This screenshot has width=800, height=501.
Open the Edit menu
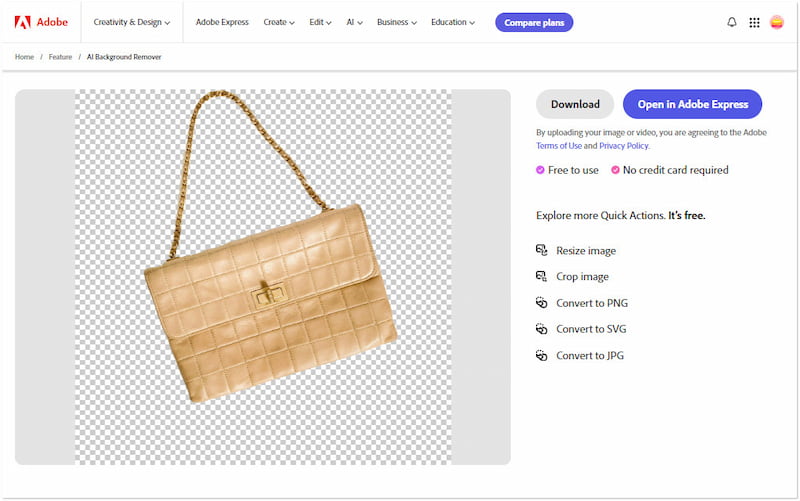click(x=322, y=22)
